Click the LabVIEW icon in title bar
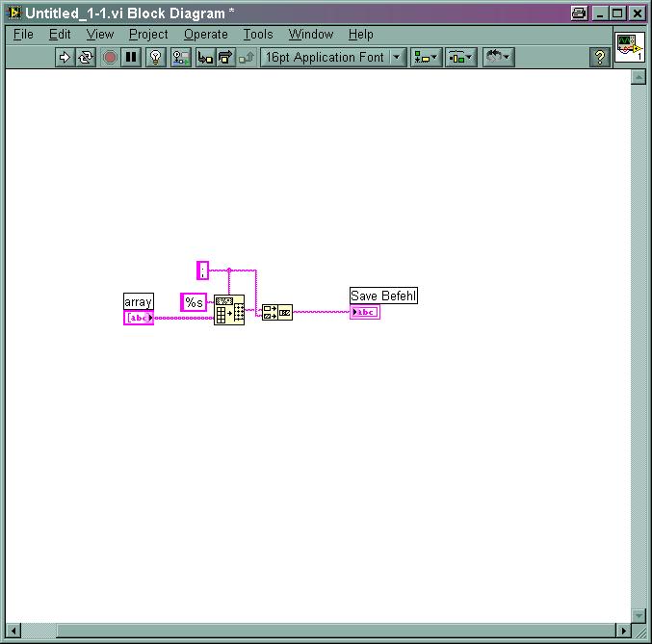Screen dimensions: 652x644 point(13,13)
